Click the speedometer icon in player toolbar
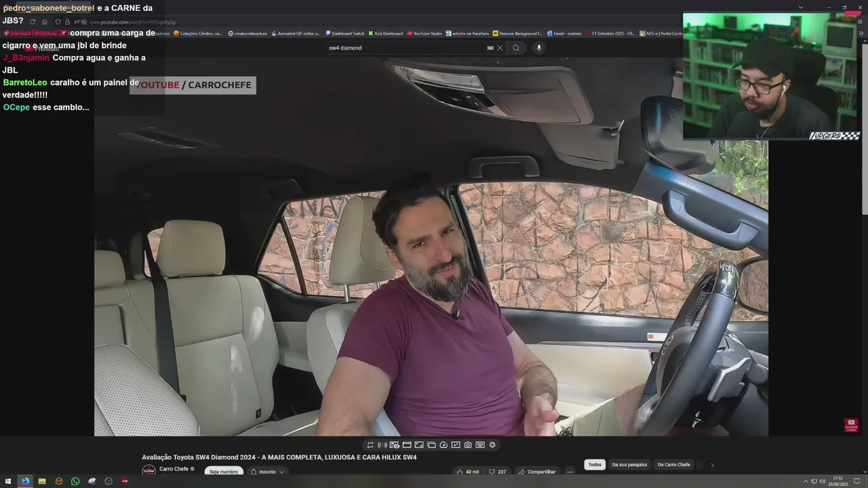This screenshot has width=868, height=488. tap(443, 445)
